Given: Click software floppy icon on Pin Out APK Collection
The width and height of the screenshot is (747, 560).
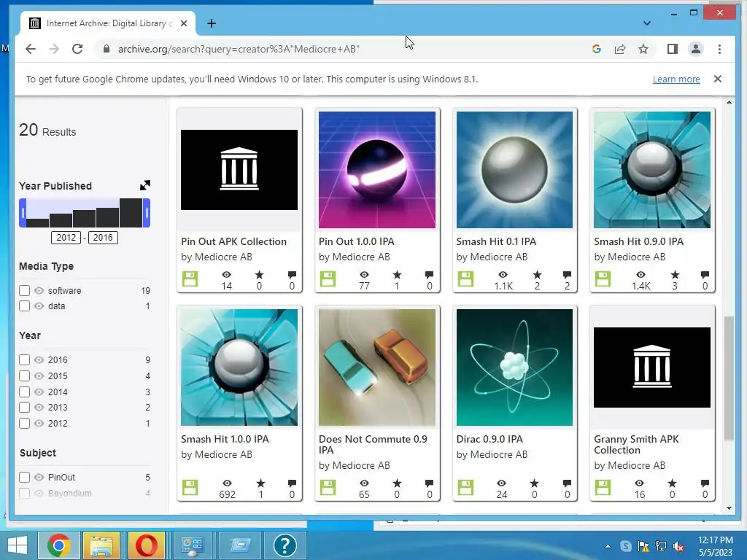Looking at the screenshot, I should click(190, 279).
